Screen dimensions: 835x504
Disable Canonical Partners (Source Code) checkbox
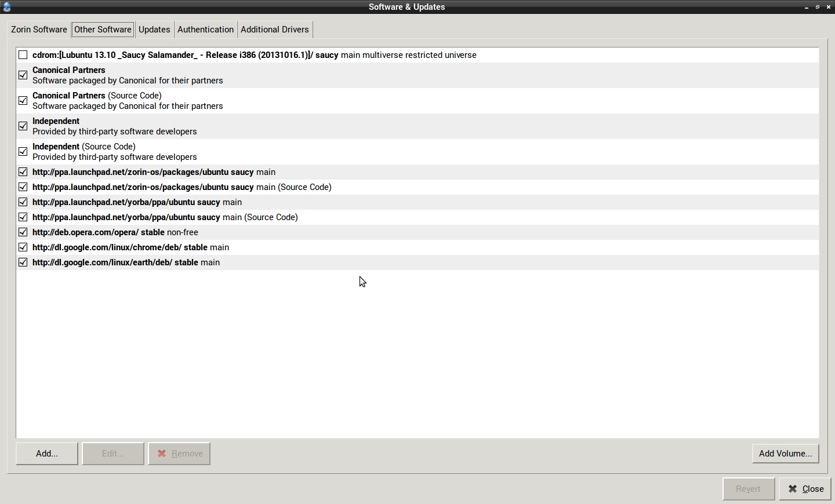coord(23,101)
